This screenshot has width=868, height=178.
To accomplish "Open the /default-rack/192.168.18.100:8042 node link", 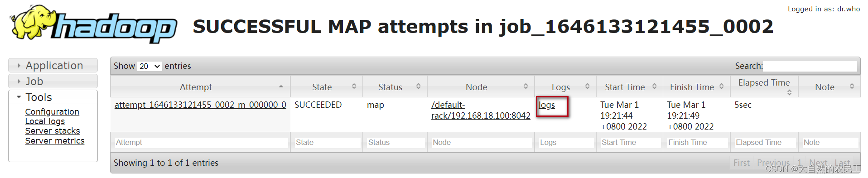I will click(x=481, y=110).
